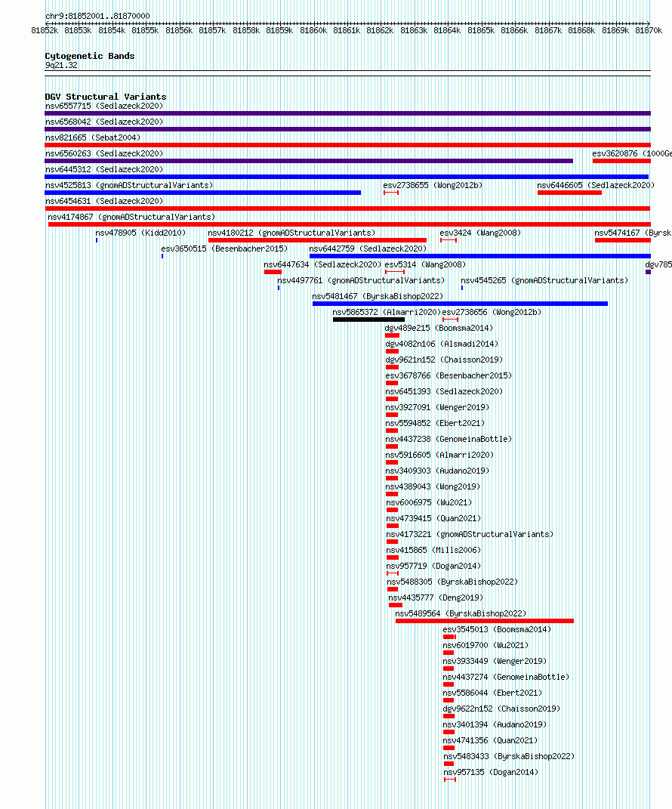Select the nsv4173221 (gnomADStructuralVariants) label
The width and height of the screenshot is (672, 809).
pyautogui.click(x=470, y=535)
